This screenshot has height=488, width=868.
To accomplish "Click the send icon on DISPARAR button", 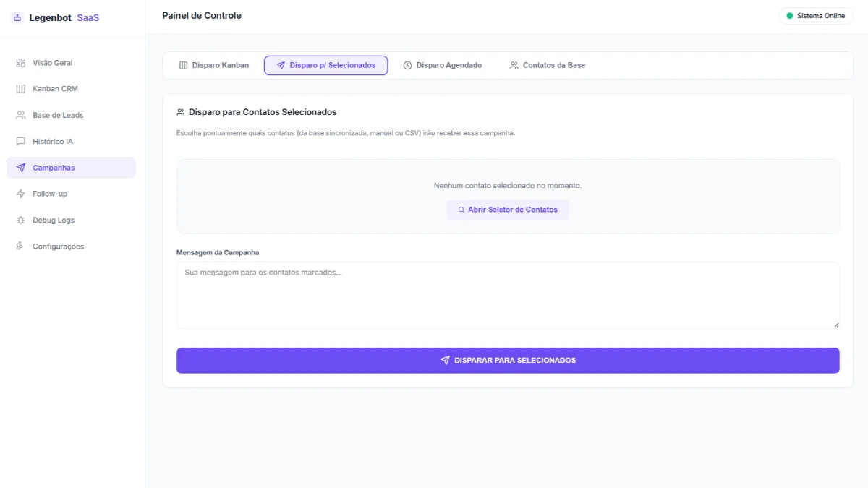I will [x=446, y=359].
